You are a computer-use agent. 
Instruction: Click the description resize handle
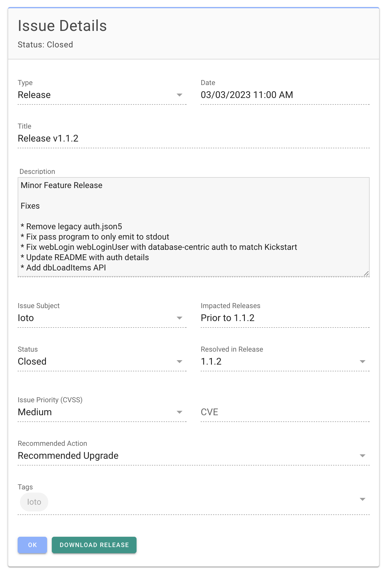click(x=367, y=273)
